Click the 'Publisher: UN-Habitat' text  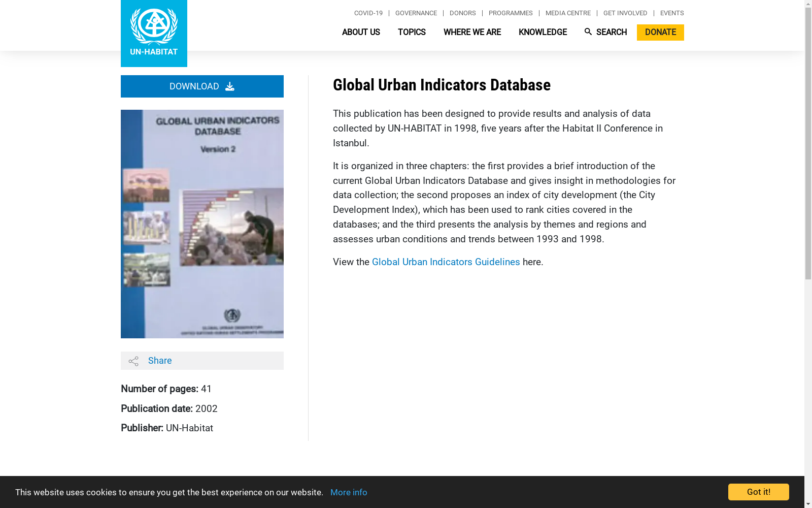click(167, 428)
